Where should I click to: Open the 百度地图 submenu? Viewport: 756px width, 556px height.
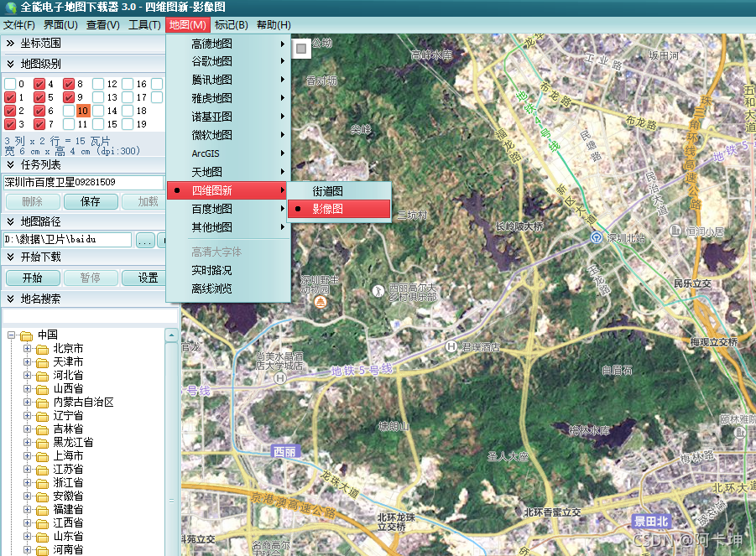click(228, 209)
